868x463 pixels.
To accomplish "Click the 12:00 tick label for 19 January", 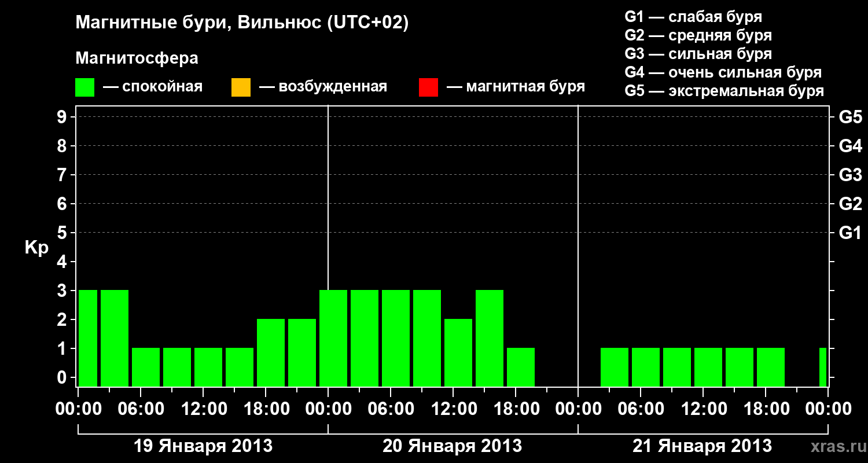I will click(204, 409).
